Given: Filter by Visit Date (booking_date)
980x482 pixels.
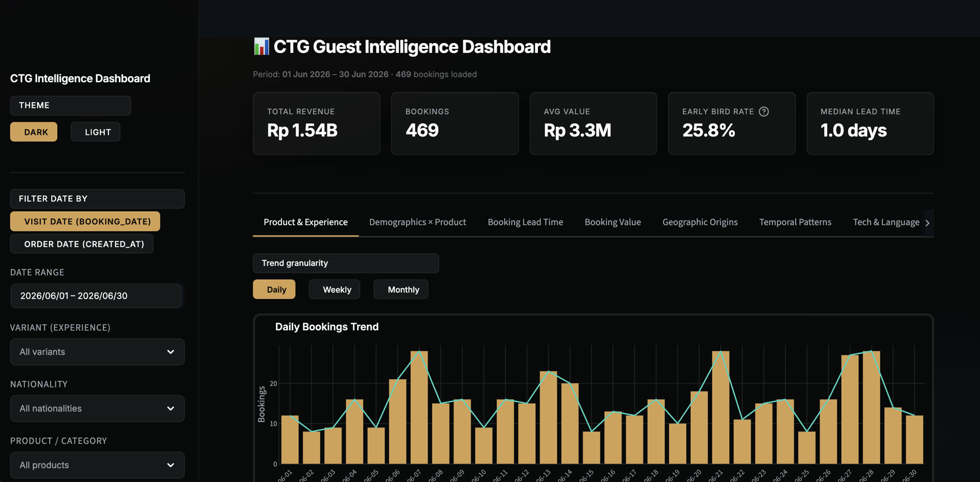Looking at the screenshot, I should pos(85,221).
